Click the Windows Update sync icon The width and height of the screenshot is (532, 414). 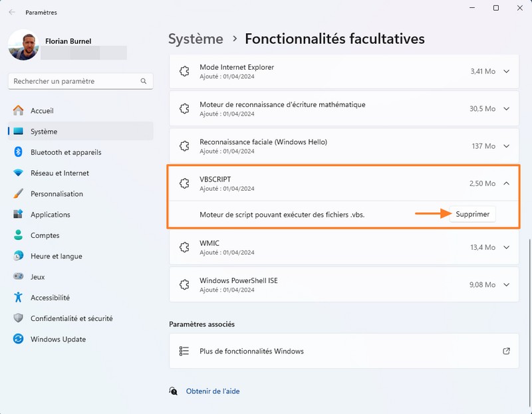[x=18, y=339]
